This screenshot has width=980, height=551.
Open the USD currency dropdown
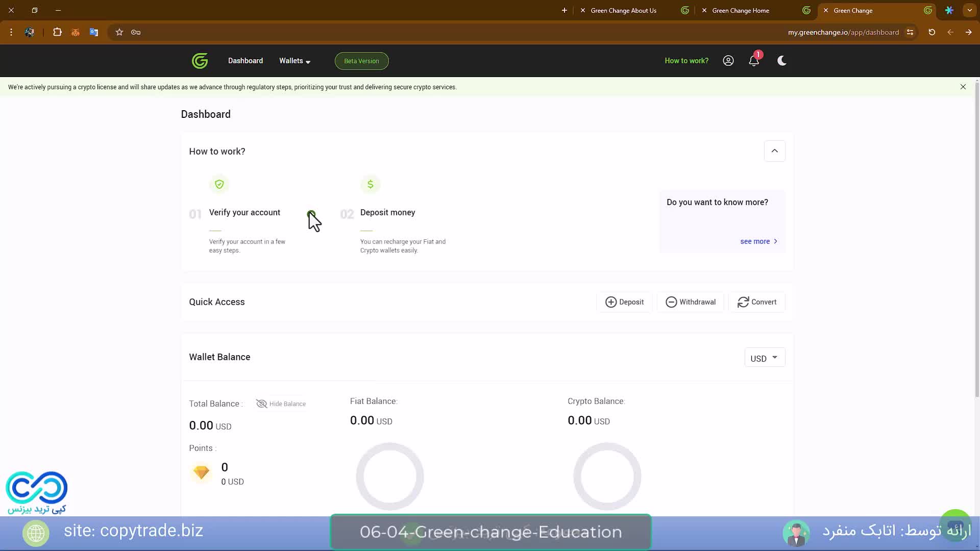pos(764,358)
